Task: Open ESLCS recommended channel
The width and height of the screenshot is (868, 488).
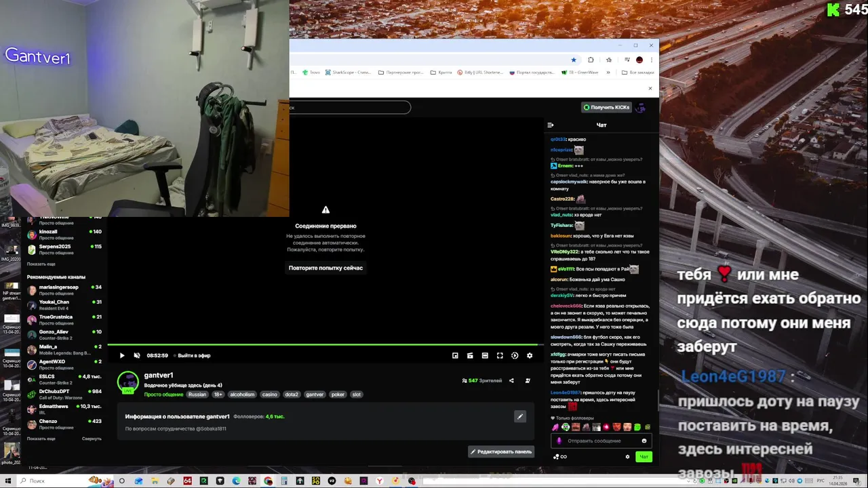Action: pos(64,380)
